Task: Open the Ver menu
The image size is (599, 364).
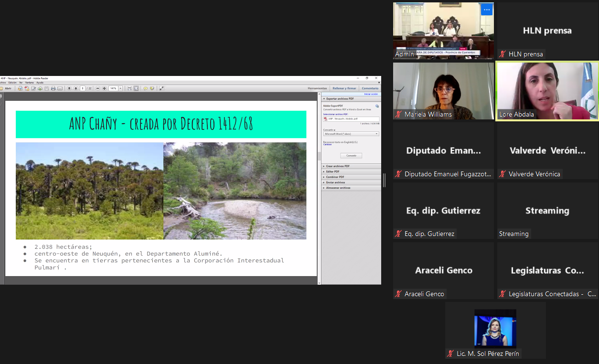Action: click(21, 83)
